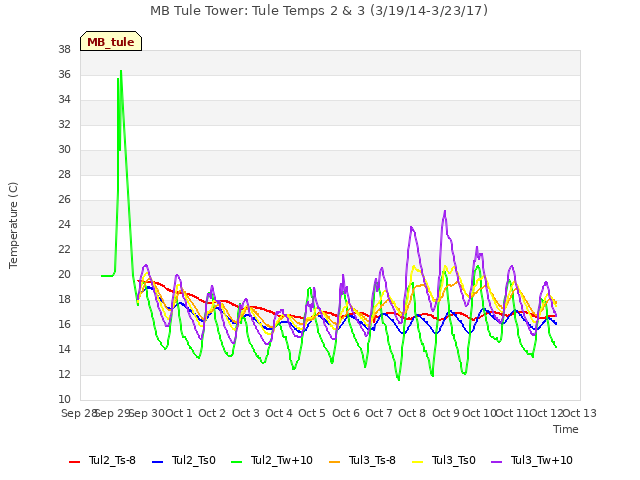Click the yellow Tul3_Ts0 legend swatch
The height and width of the screenshot is (480, 640).
(x=418, y=462)
